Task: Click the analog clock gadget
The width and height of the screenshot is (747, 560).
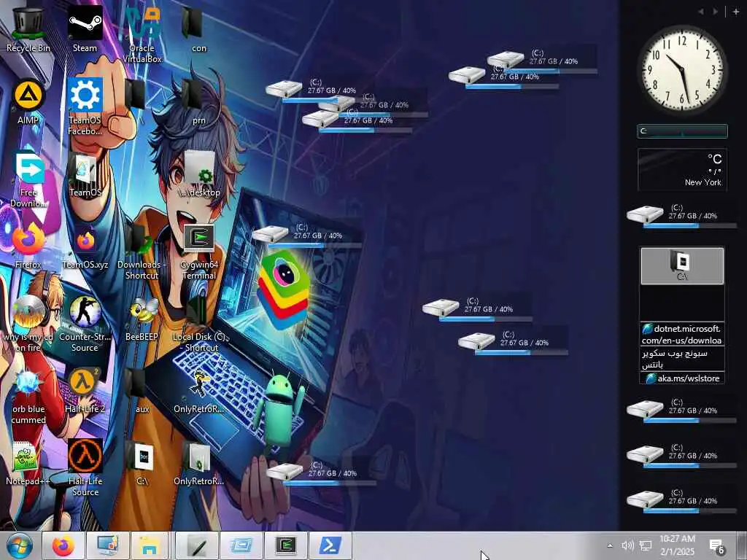Action: pos(682,69)
